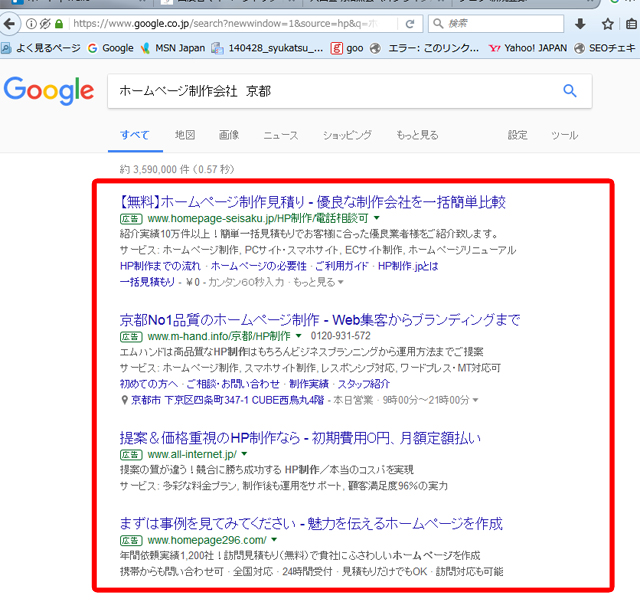Screen dimensions: 640x602
Task: Expand the arrow beside www.m-hand.info URL
Action: [x=298, y=336]
